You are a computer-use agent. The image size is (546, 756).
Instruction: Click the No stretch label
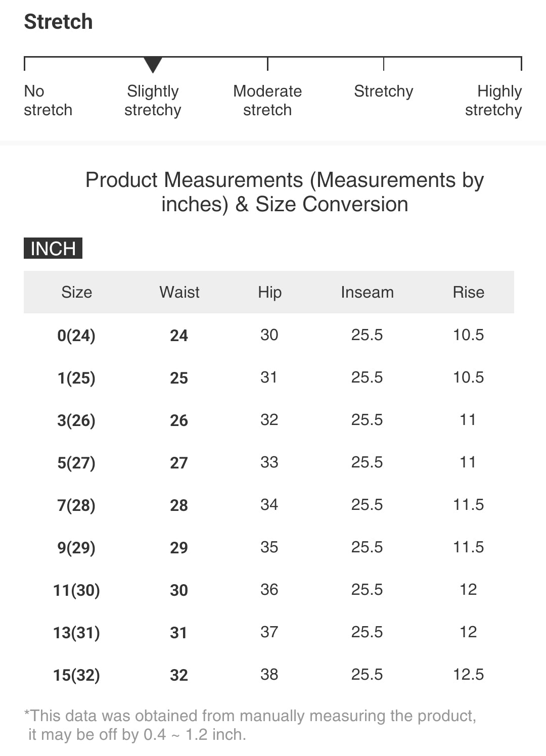click(48, 101)
